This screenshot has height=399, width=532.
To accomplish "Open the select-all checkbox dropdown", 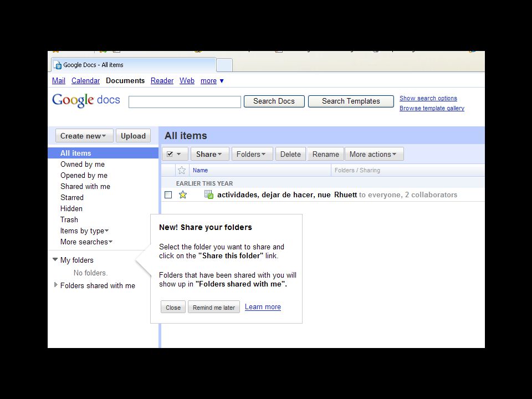I will 175,154.
